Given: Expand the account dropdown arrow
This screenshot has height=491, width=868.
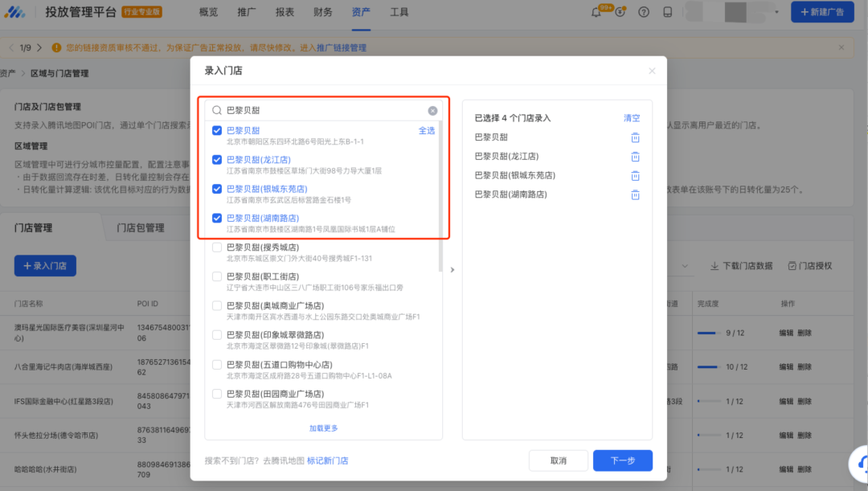Looking at the screenshot, I should [776, 12].
